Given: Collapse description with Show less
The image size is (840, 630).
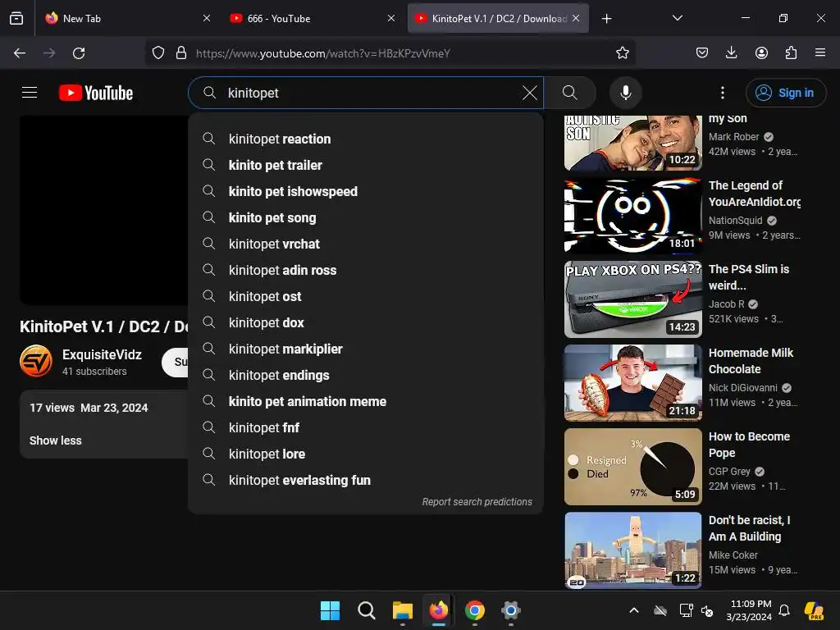Looking at the screenshot, I should [x=55, y=441].
